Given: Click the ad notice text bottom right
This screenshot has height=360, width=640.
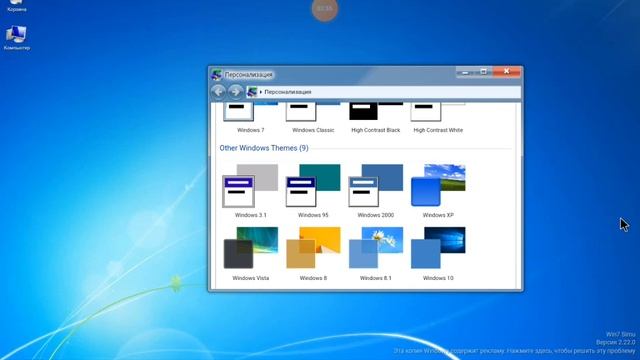Looking at the screenshot, I should pyautogui.click(x=514, y=351).
